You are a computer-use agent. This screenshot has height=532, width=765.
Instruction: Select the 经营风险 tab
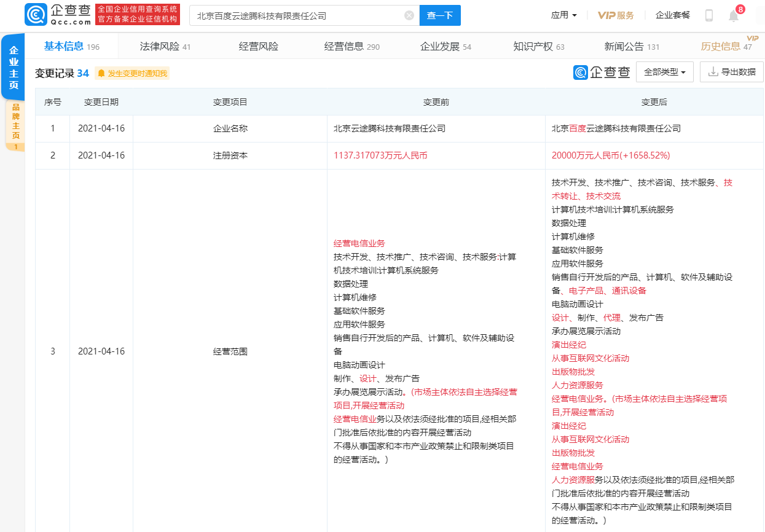258,47
